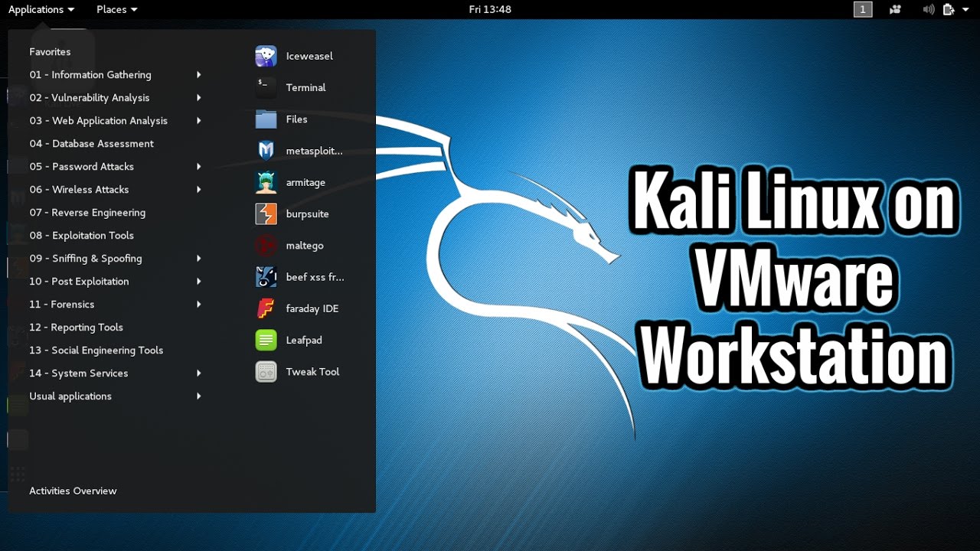Open the Tweak Tool icon
The width and height of the screenshot is (980, 551).
(266, 372)
